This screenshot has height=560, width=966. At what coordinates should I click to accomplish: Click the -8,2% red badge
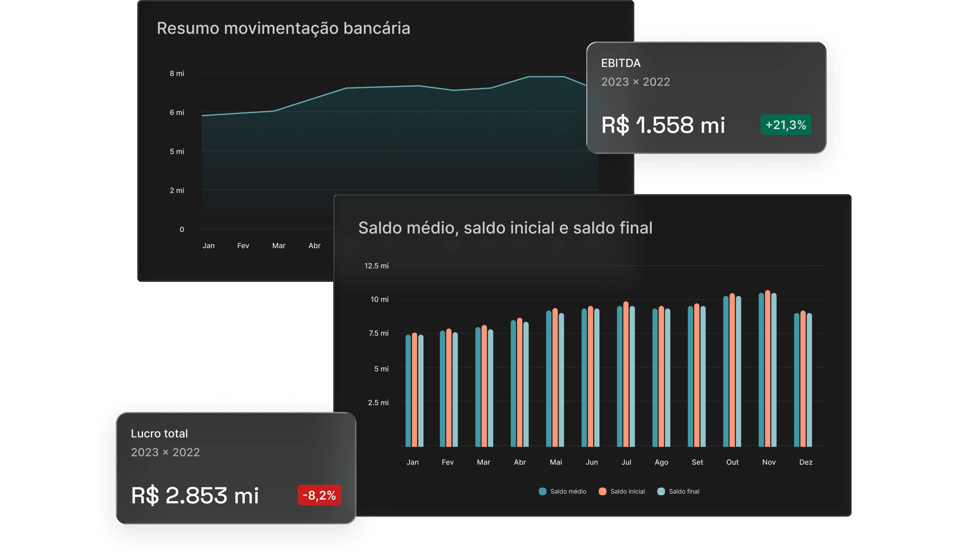[319, 495]
